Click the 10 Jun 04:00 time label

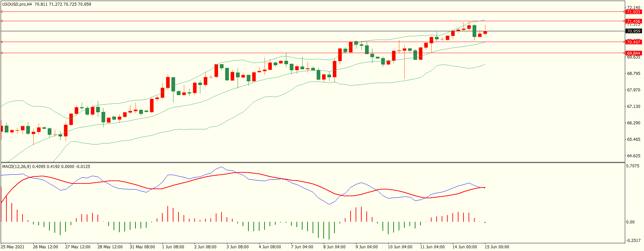[400, 247]
